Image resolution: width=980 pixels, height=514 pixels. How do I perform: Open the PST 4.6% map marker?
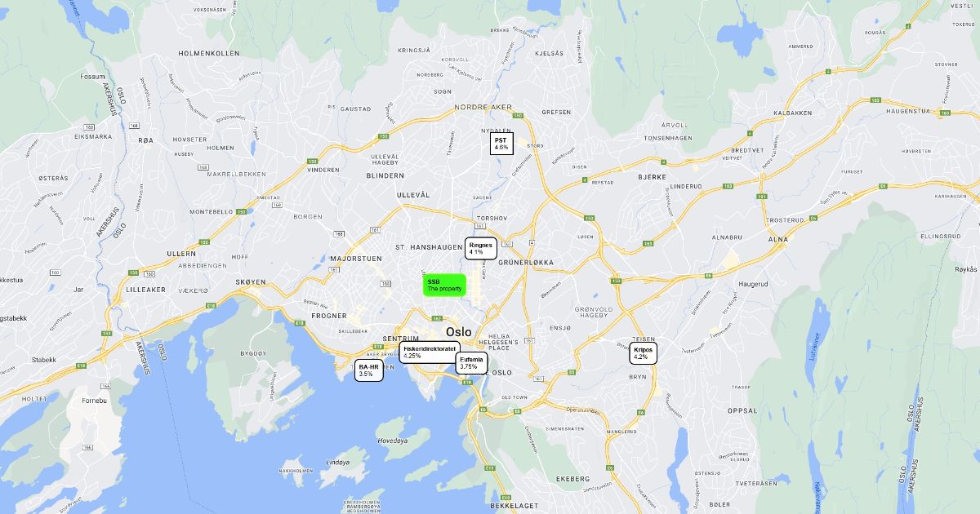501,144
